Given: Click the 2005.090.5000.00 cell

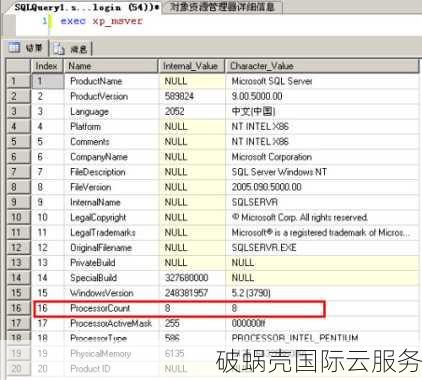Looking at the screenshot, I should pyautogui.click(x=322, y=187).
